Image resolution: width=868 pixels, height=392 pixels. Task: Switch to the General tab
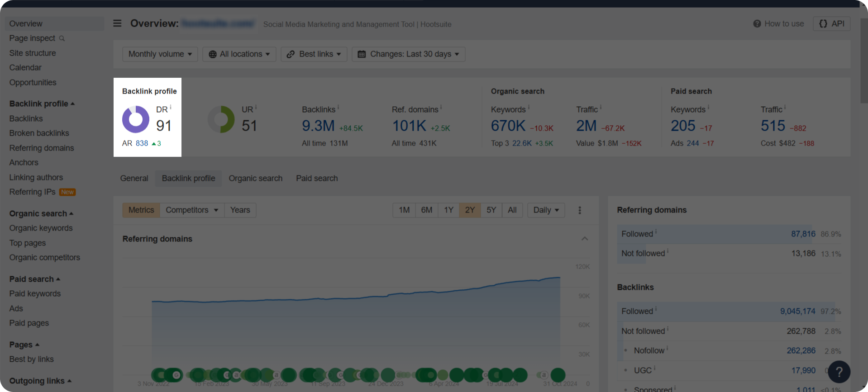[134, 179]
